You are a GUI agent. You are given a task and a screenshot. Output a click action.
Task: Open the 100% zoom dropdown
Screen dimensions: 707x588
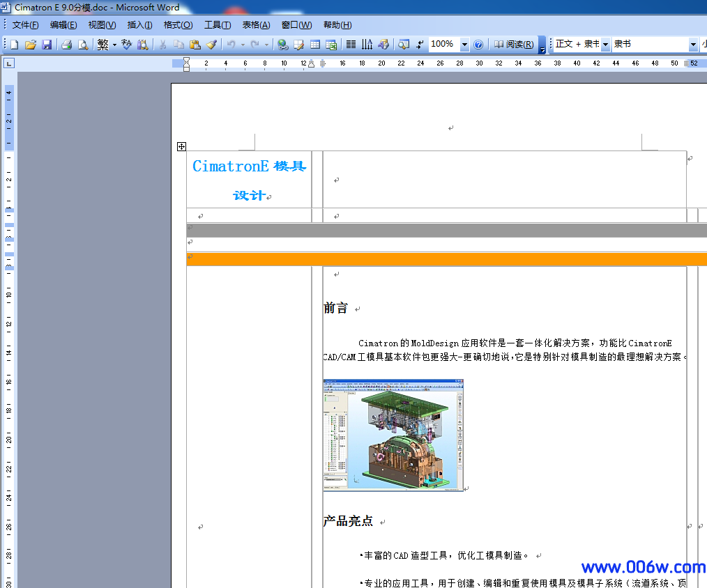(464, 45)
